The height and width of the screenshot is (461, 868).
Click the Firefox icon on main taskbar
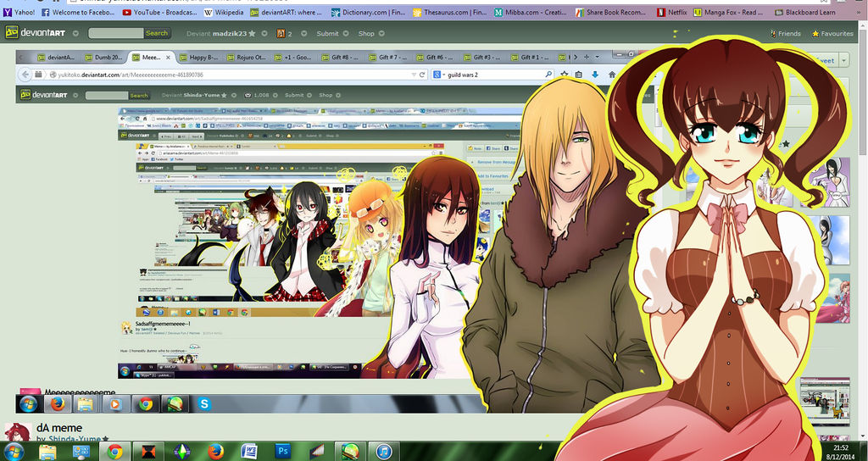point(215,452)
